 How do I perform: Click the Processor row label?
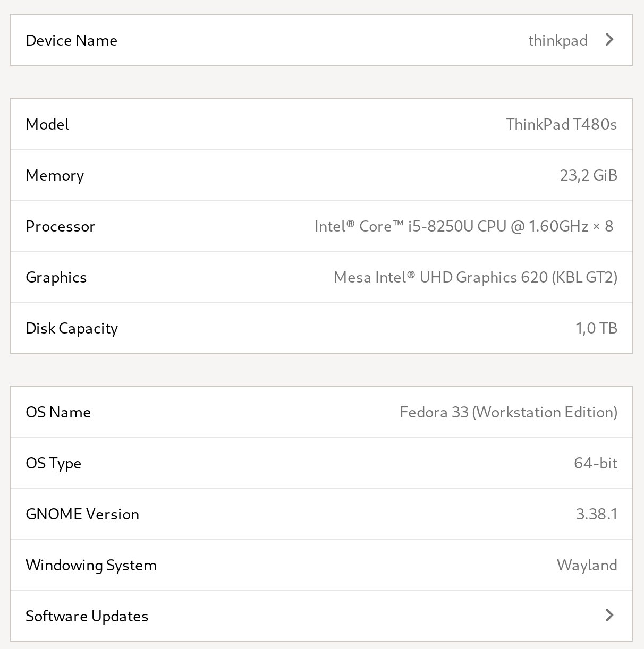click(60, 226)
